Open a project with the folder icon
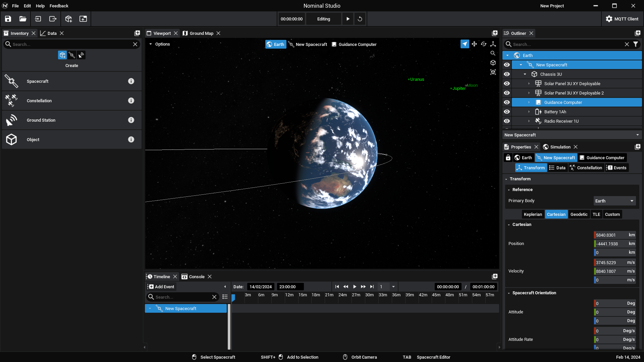644x362 pixels. click(23, 19)
